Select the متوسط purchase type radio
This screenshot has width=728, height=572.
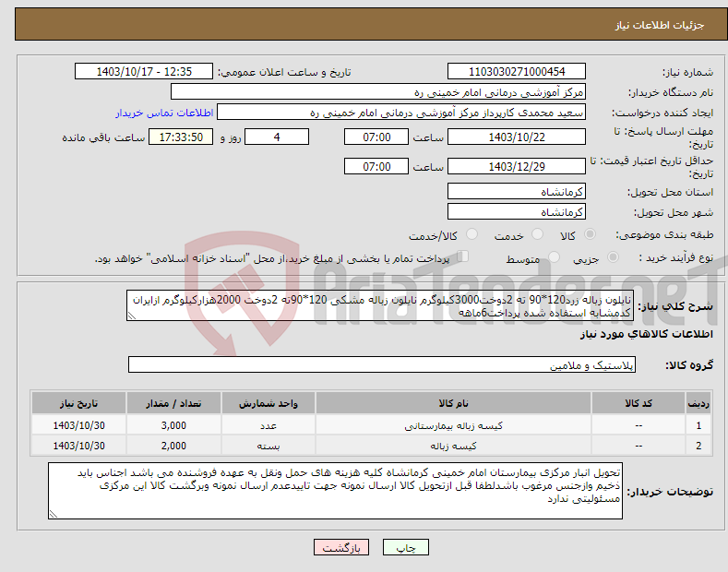click(554, 257)
